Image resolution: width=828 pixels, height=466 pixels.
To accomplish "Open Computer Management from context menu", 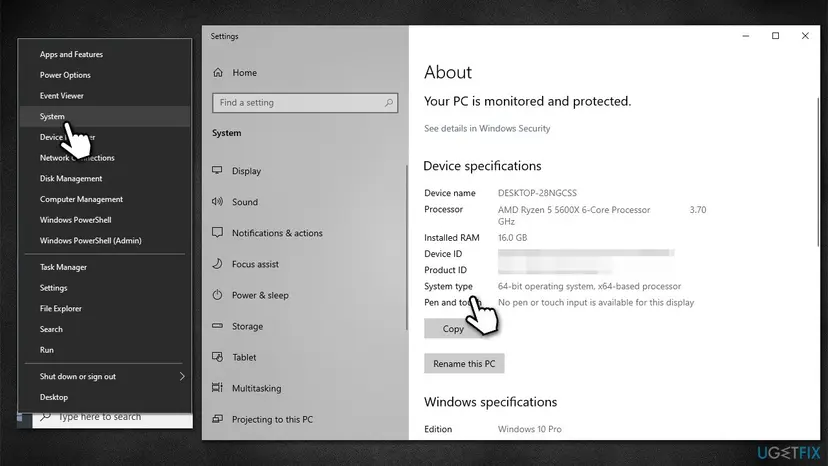I will pyautogui.click(x=81, y=199).
